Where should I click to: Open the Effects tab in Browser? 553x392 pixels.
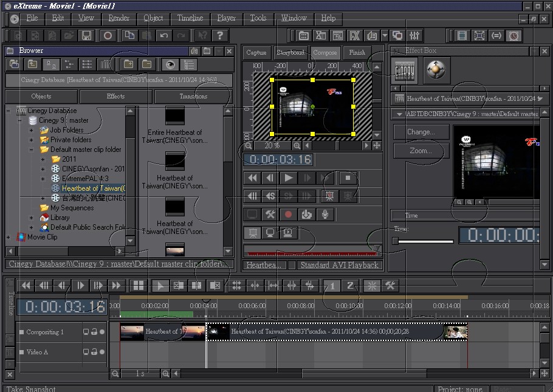tap(115, 96)
